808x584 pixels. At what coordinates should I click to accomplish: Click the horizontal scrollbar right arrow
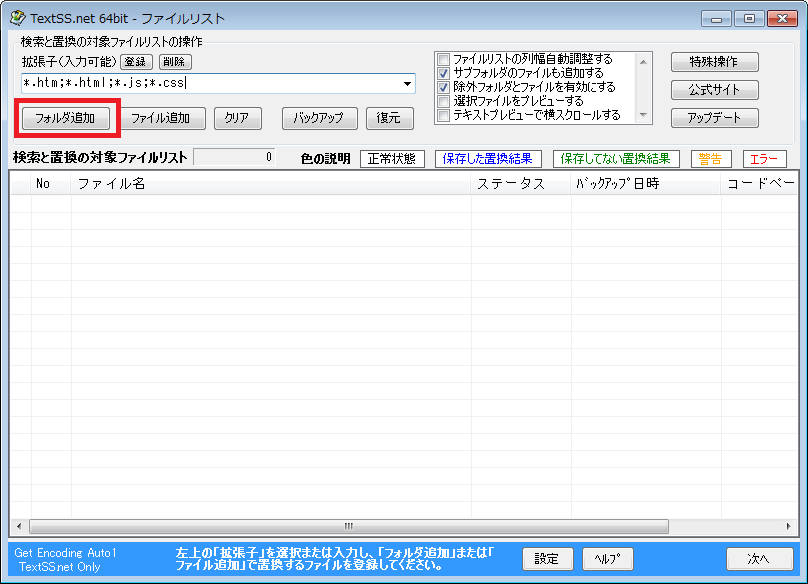point(788,526)
